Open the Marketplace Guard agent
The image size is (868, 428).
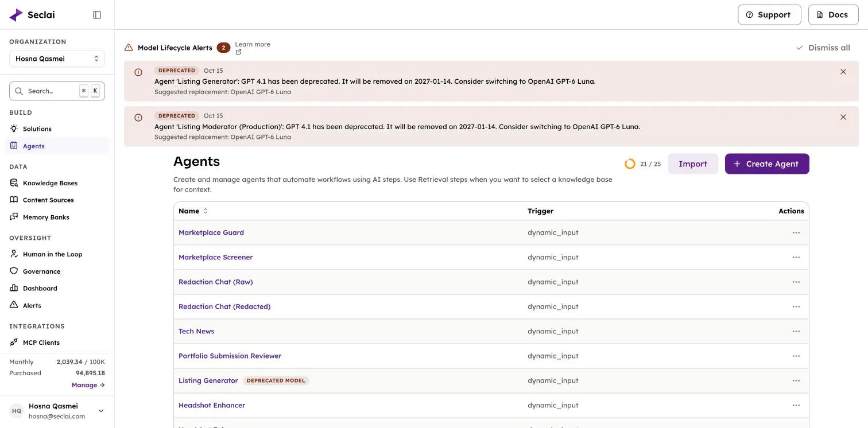pos(211,232)
